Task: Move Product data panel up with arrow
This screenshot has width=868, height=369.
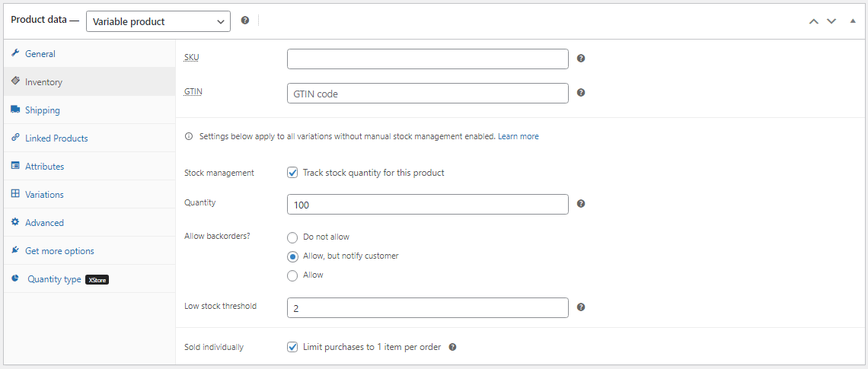Action: coord(813,21)
